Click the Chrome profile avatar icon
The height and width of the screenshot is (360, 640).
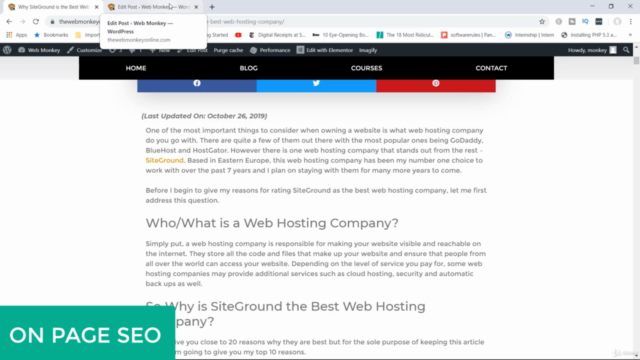617,22
